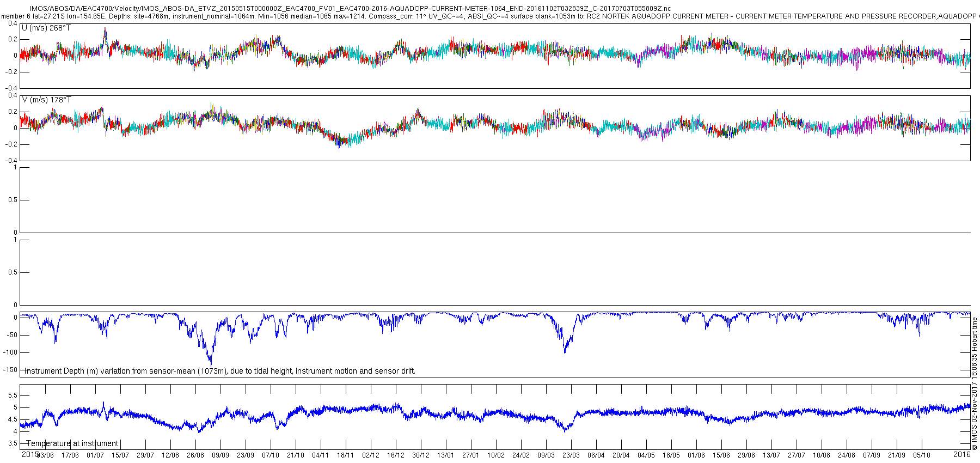Select the 01/07 date tick label

(x=95, y=455)
